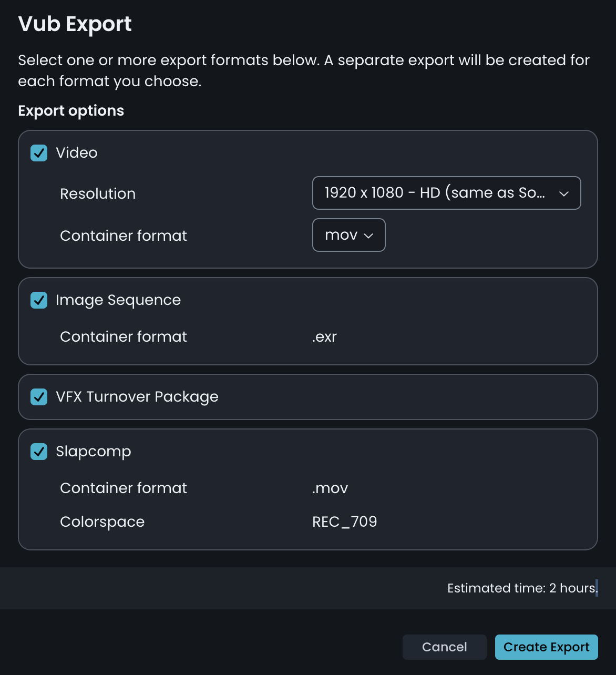Click the VFX Turnover Package label

click(137, 397)
